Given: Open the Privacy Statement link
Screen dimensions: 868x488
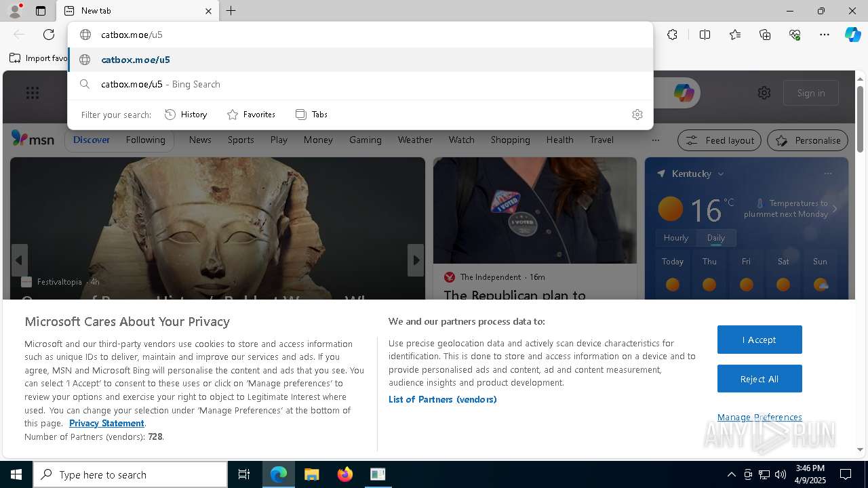Looking at the screenshot, I should (x=106, y=423).
